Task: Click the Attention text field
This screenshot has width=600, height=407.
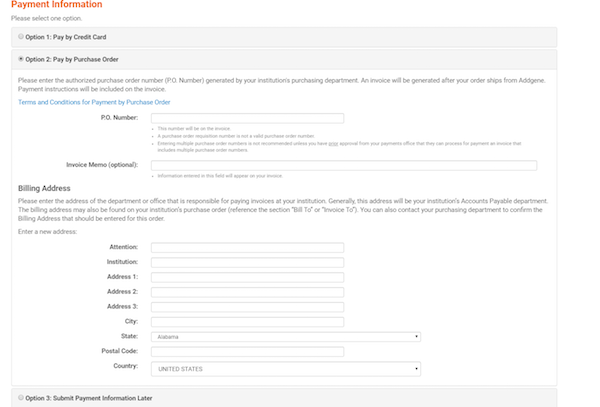Action: tap(248, 247)
